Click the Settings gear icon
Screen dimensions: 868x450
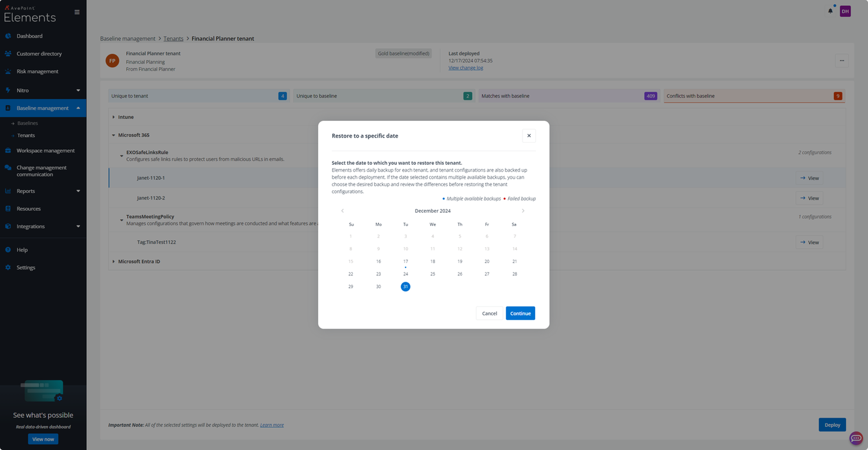tap(8, 268)
